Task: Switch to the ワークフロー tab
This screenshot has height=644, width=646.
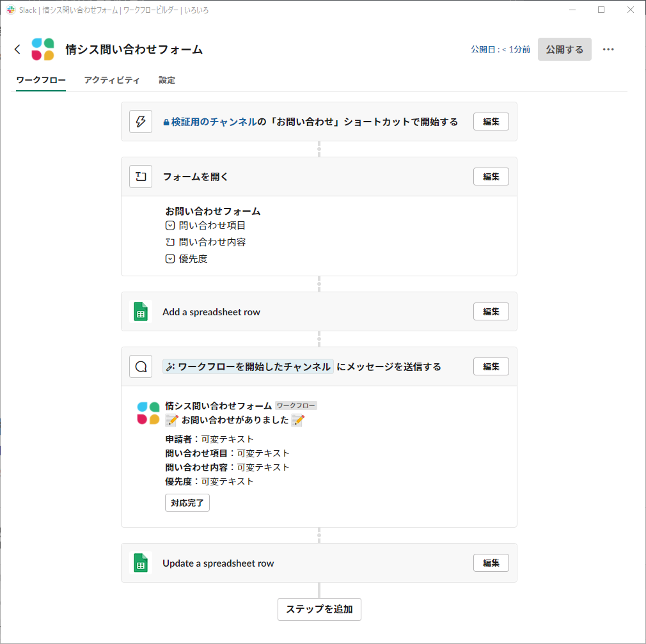Action: (40, 79)
